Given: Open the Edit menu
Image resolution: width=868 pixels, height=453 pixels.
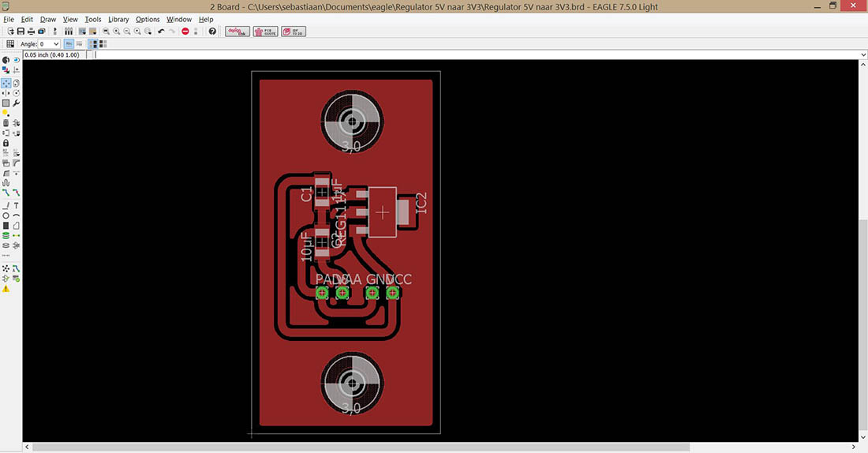Looking at the screenshot, I should (x=27, y=20).
